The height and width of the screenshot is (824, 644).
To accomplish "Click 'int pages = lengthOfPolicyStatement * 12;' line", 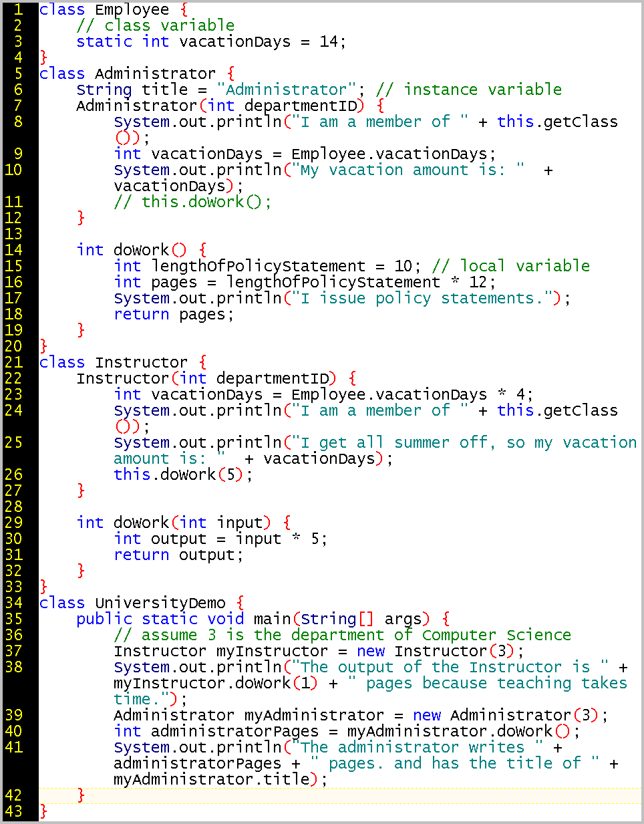I will tap(305, 283).
